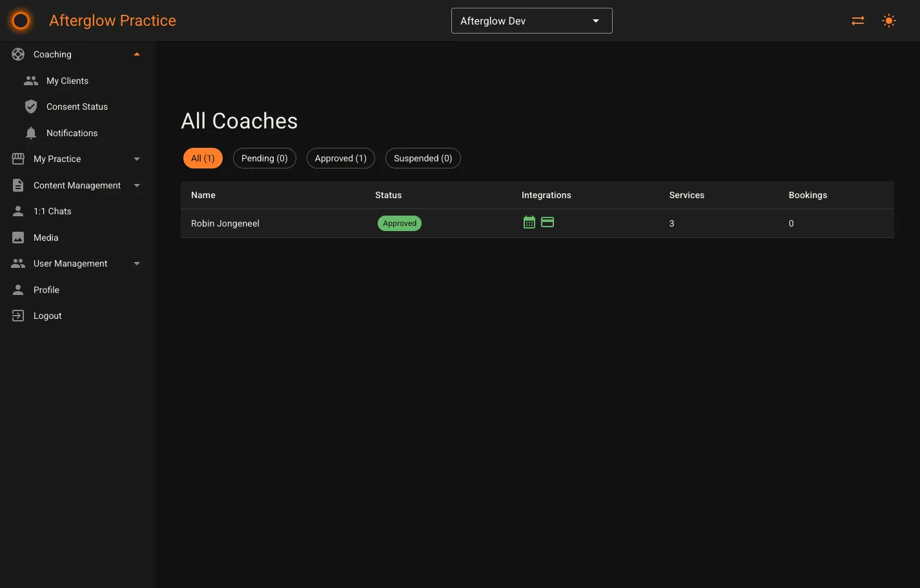Click the Consent Status shield icon
This screenshot has width=920, height=588.
pos(30,106)
